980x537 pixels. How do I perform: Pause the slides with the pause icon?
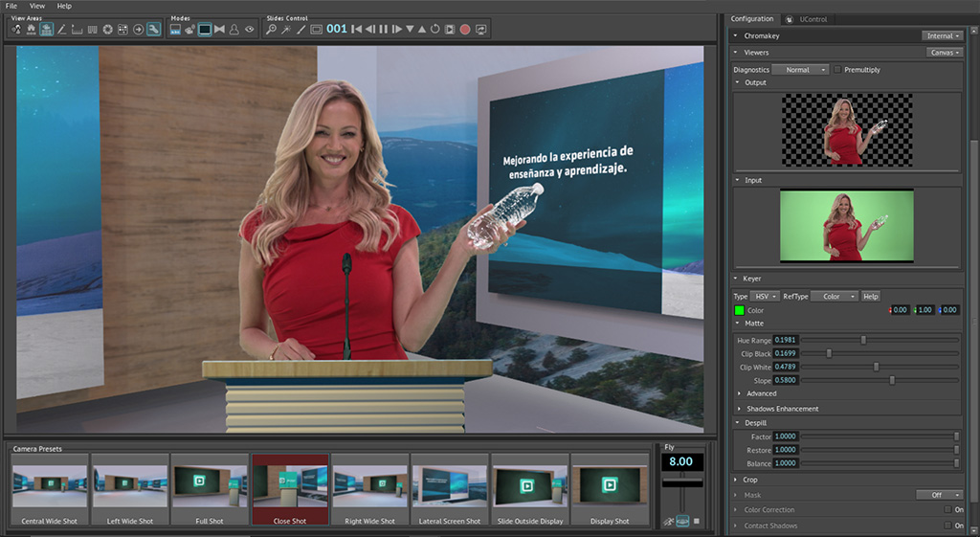coord(384,30)
